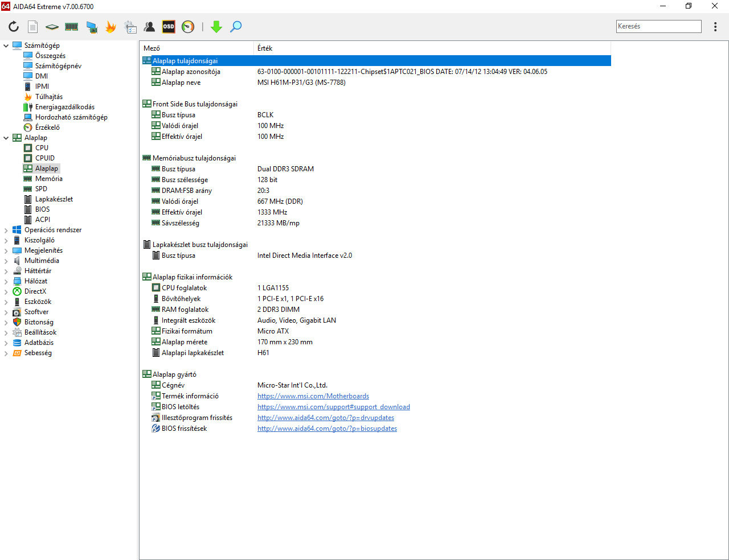Open the DMI tree entry
Viewport: 729px width, 560px height.
click(42, 76)
